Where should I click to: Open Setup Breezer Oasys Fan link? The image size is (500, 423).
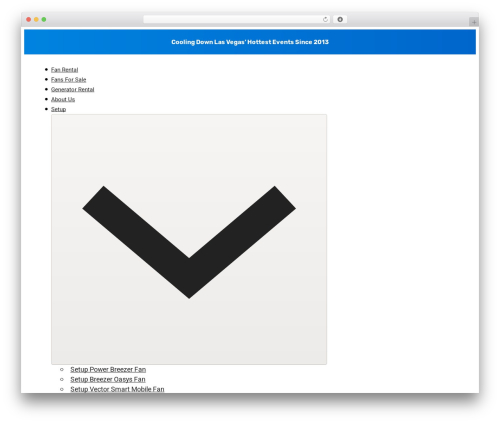click(108, 379)
